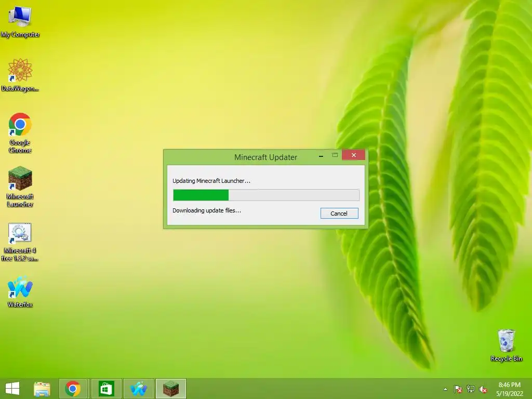532x399 pixels.
Task: Open the Windows Store taskbar icon
Action: (106, 389)
